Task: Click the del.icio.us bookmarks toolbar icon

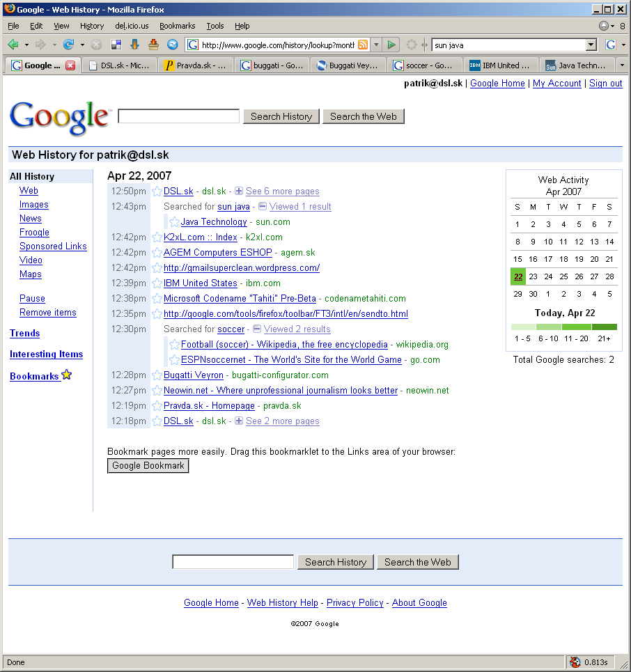Action: pyautogui.click(x=116, y=44)
